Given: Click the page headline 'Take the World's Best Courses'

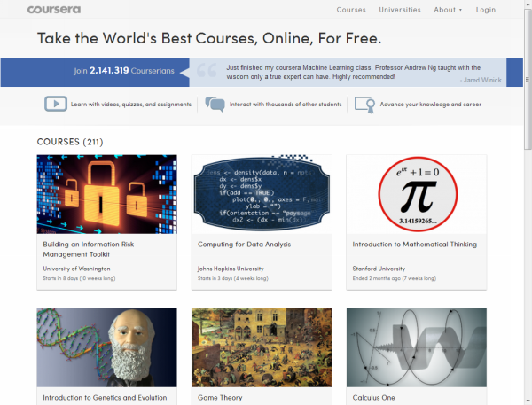Looking at the screenshot, I should coord(209,38).
